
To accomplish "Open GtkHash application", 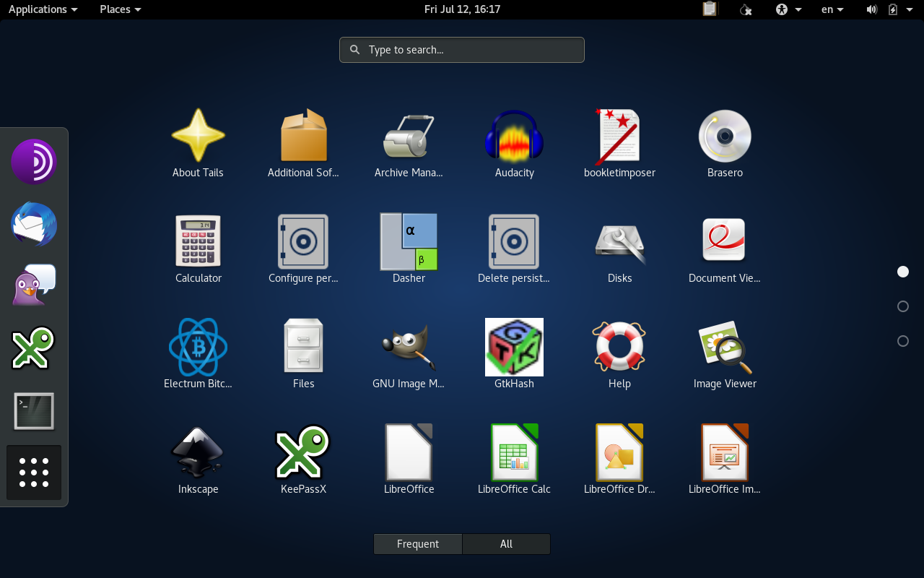I will [514, 354].
